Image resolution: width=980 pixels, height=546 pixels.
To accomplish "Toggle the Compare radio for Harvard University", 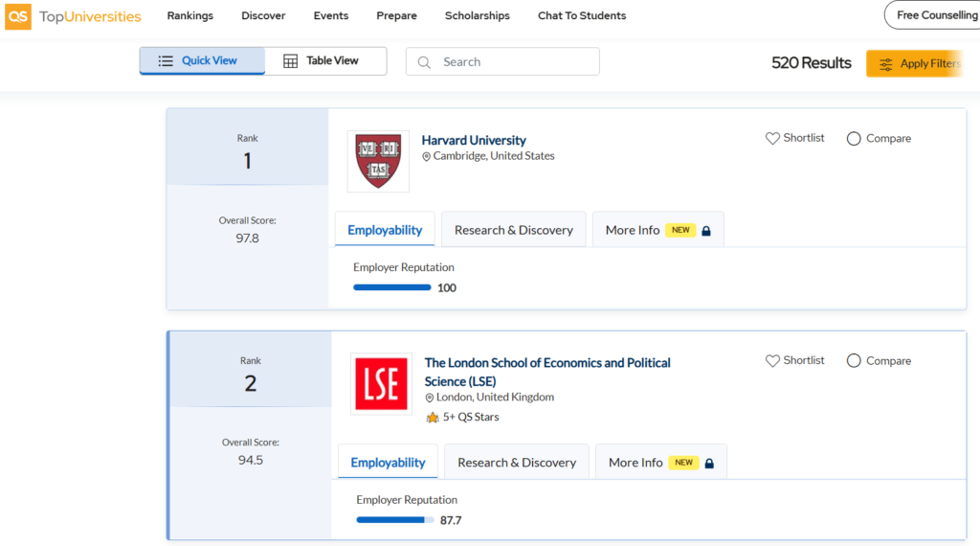I will click(x=854, y=139).
